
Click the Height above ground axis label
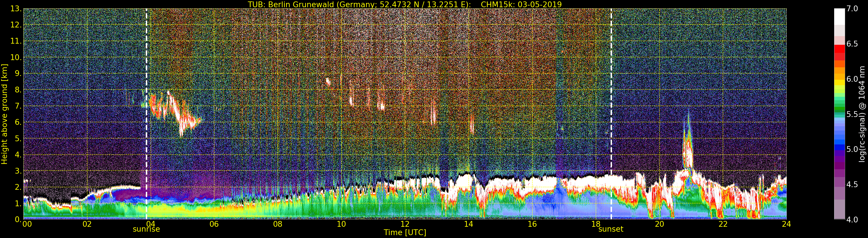pos(4,114)
